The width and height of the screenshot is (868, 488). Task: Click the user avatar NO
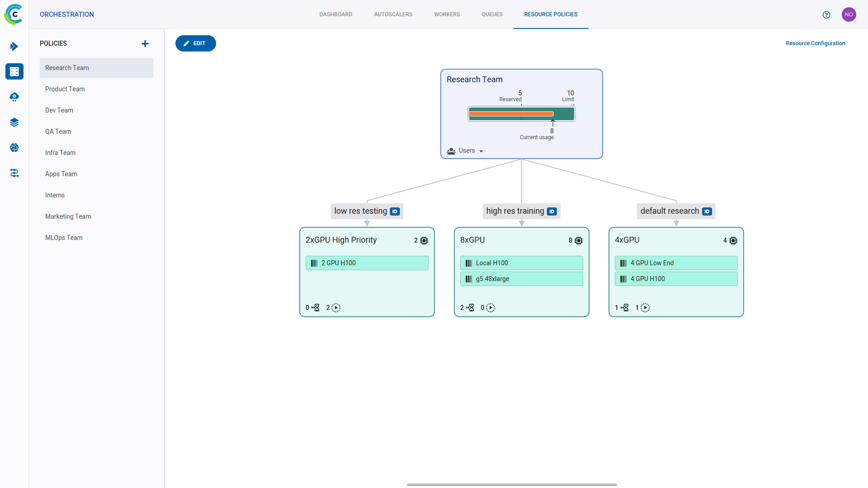pyautogui.click(x=849, y=14)
